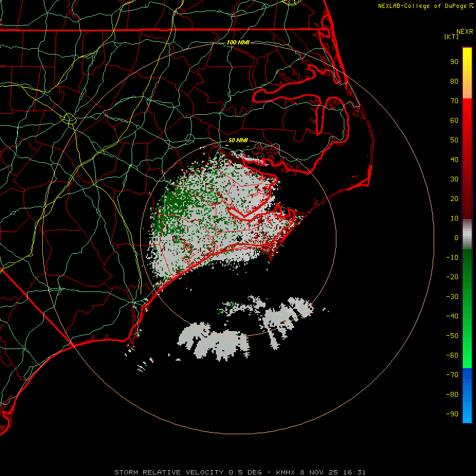Click the 40 value on the velocity scale
Screen dimensions: 476x476
tap(454, 159)
